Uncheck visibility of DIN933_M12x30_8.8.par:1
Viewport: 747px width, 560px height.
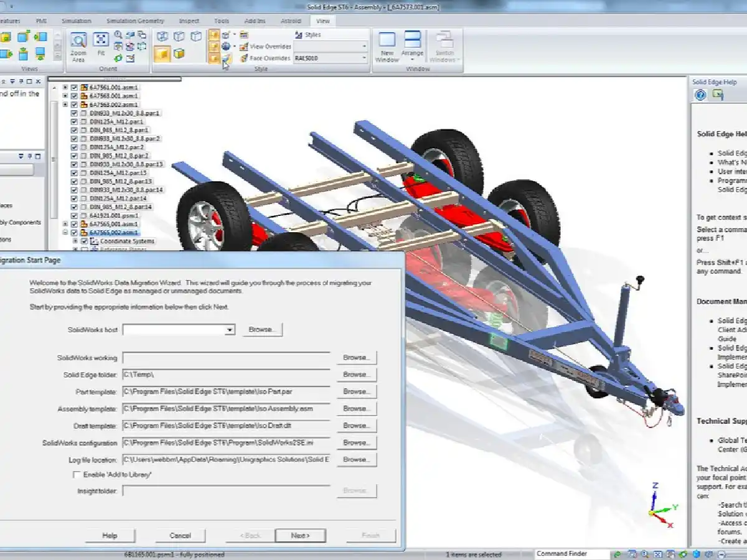tap(75, 113)
